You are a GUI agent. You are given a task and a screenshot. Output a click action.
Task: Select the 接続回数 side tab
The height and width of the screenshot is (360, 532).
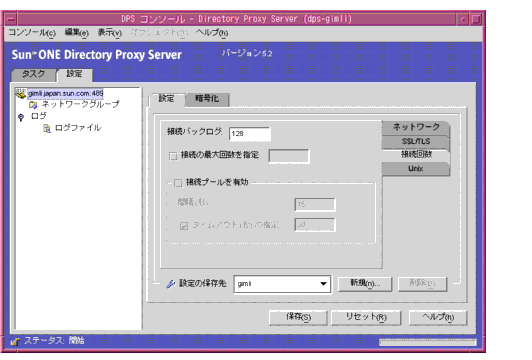[416, 155]
